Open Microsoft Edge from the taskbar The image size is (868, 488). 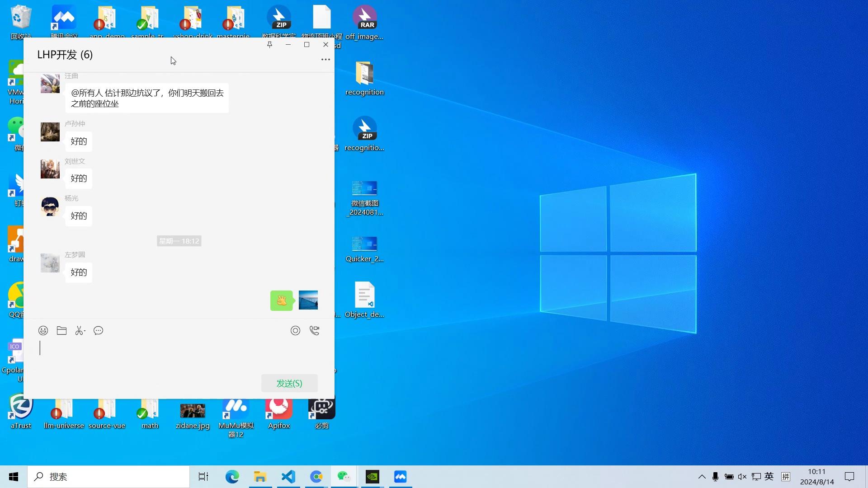pos(232,477)
